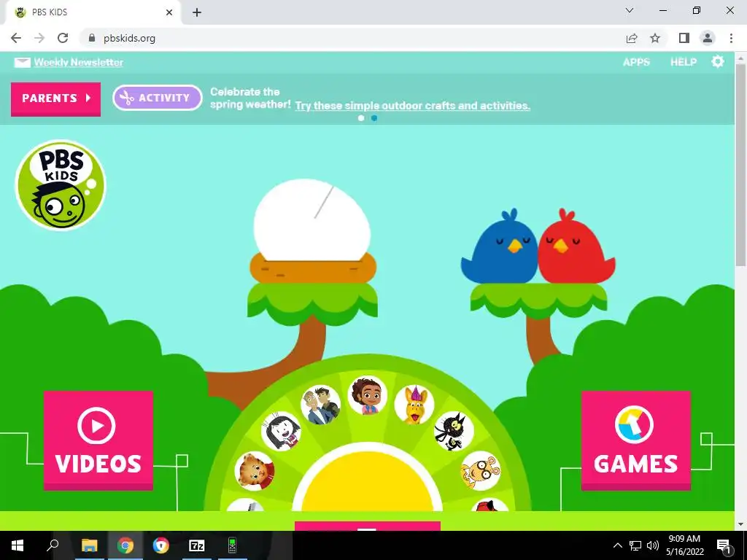Viewport: 747px width, 560px height.
Task: Open the Weekly Newsletter link
Action: click(79, 63)
